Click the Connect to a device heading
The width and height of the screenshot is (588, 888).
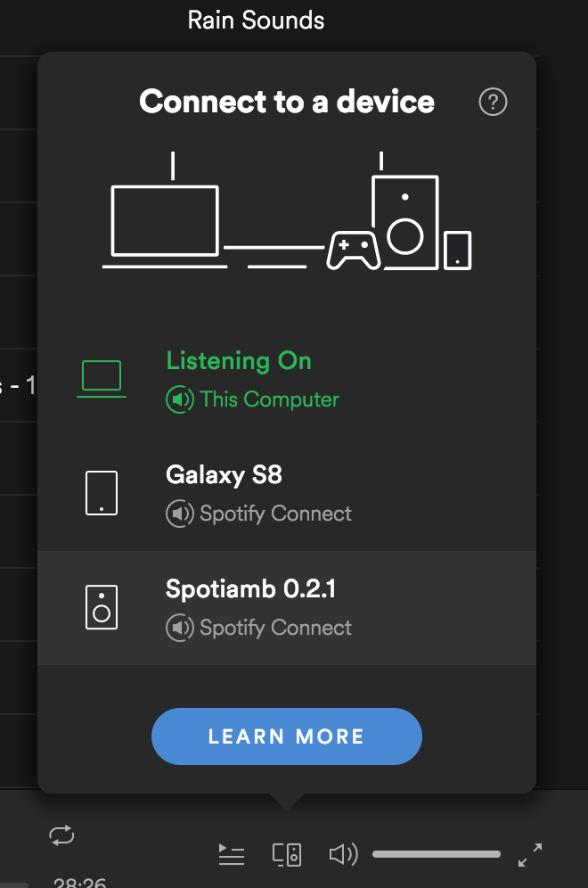click(x=287, y=102)
